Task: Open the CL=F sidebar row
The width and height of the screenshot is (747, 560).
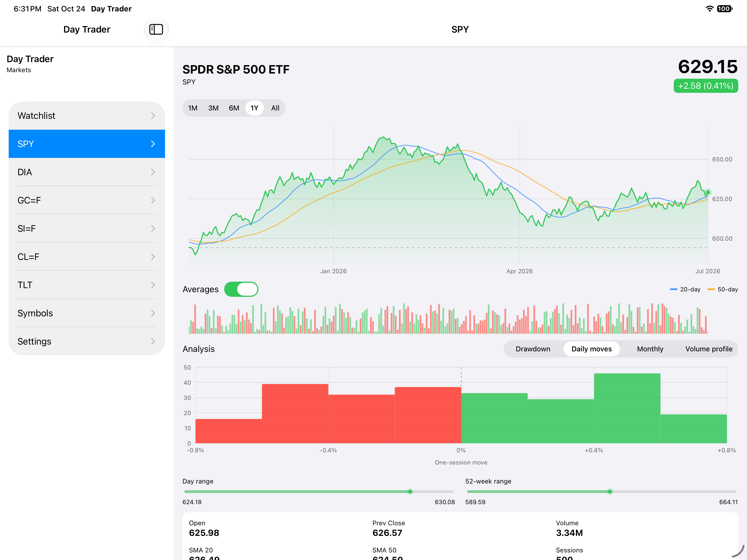Action: [x=87, y=257]
